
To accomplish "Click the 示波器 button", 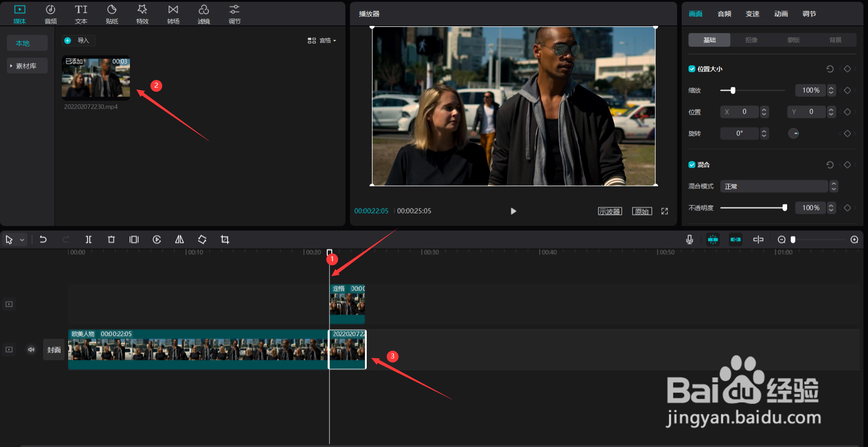I will click(610, 211).
